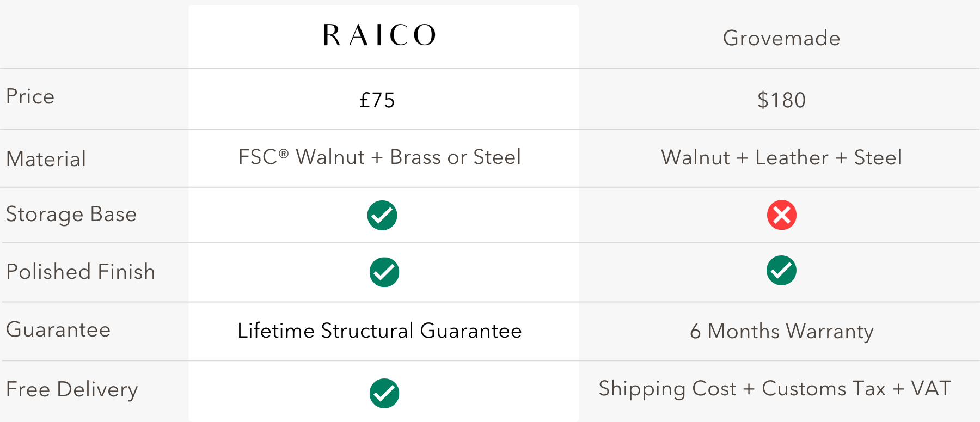
Task: Click the Price row label
Action: [30, 97]
